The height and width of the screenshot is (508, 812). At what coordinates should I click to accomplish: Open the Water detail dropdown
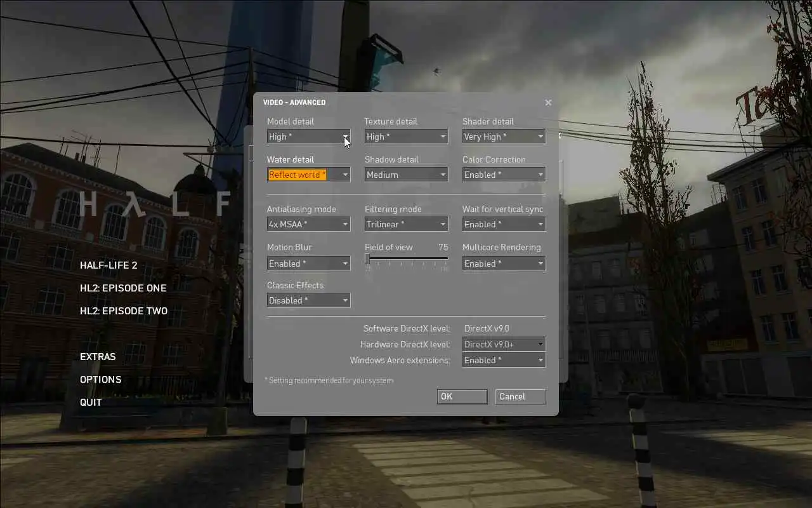308,175
